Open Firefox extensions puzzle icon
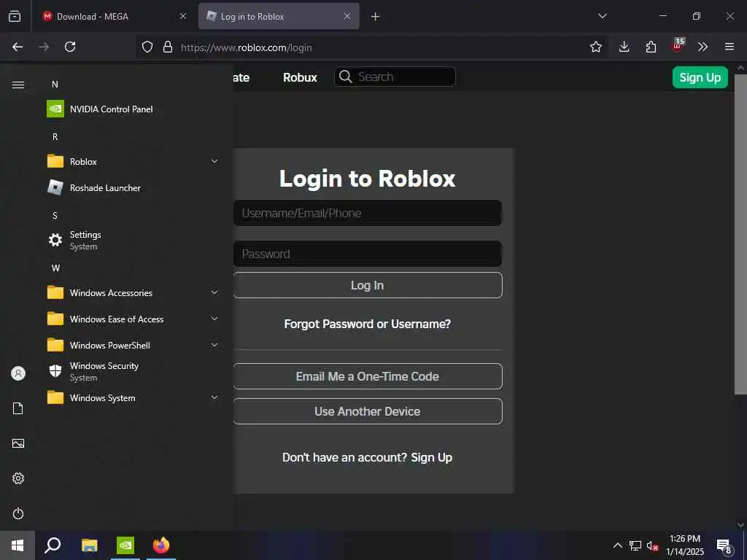 coord(651,47)
